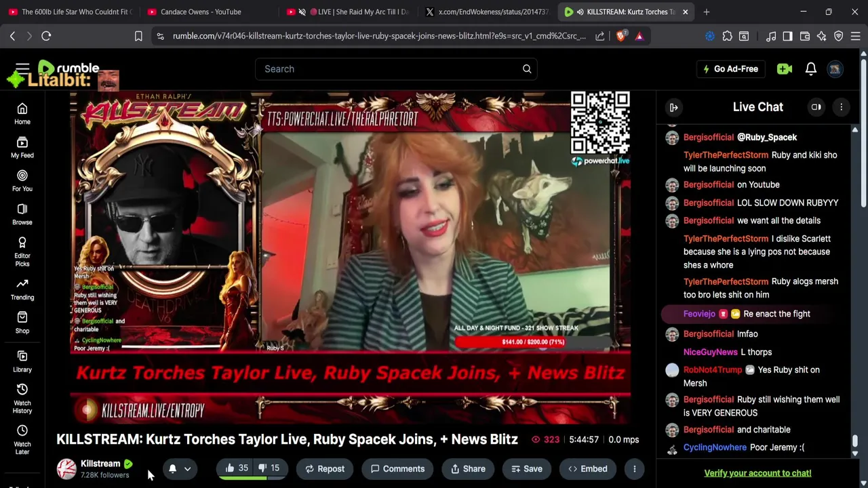Open Brave Wallet from the toolbar
This screenshot has height=488, width=868.
tap(805, 36)
